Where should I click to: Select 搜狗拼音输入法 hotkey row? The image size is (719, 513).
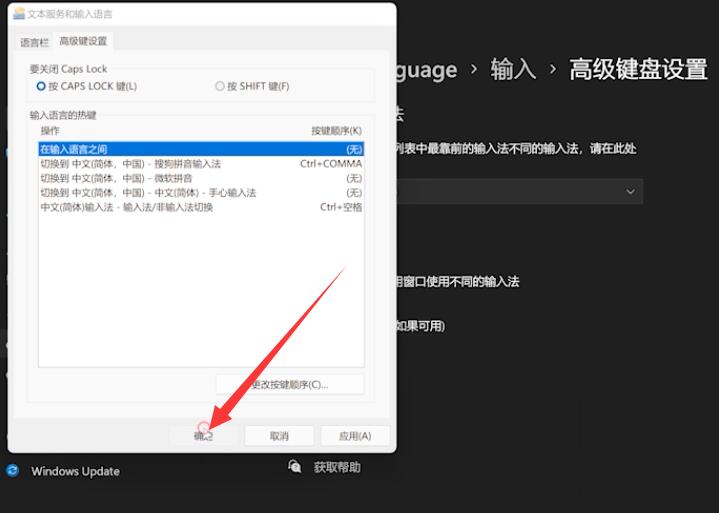(201, 164)
